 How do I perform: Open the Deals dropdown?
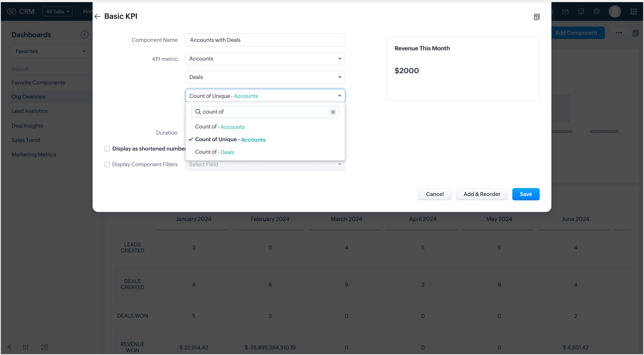pyautogui.click(x=265, y=77)
